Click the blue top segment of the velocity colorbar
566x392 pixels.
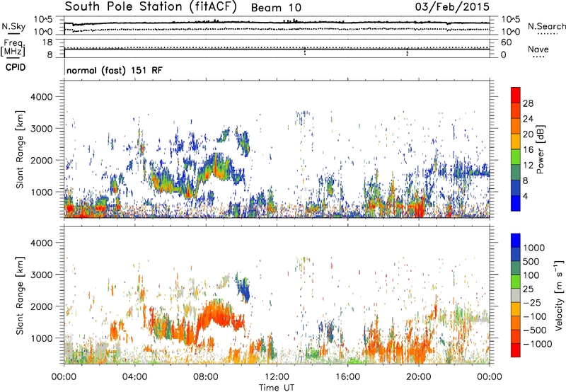pyautogui.click(x=516, y=241)
